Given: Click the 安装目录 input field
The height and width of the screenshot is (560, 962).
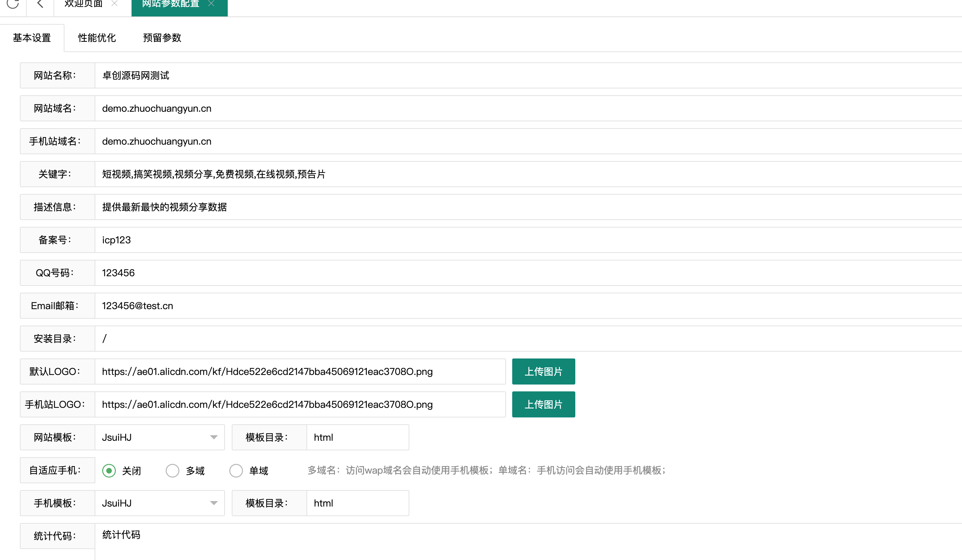Looking at the screenshot, I should (x=528, y=339).
